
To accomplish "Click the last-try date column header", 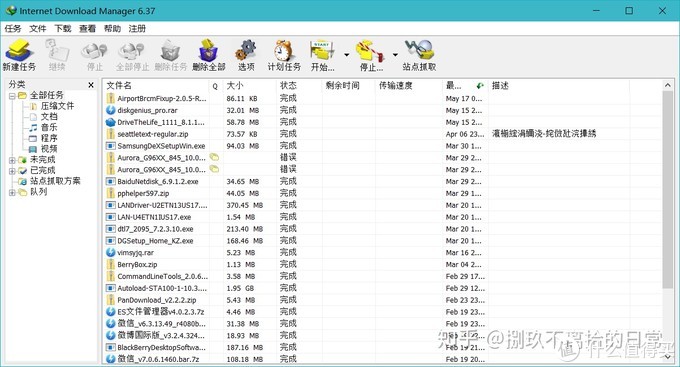I will [465, 85].
